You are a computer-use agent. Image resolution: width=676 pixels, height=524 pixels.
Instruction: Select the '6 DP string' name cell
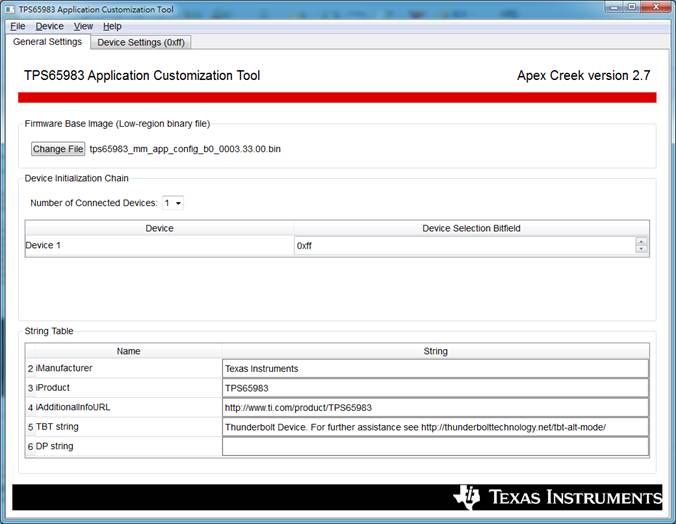[123, 446]
